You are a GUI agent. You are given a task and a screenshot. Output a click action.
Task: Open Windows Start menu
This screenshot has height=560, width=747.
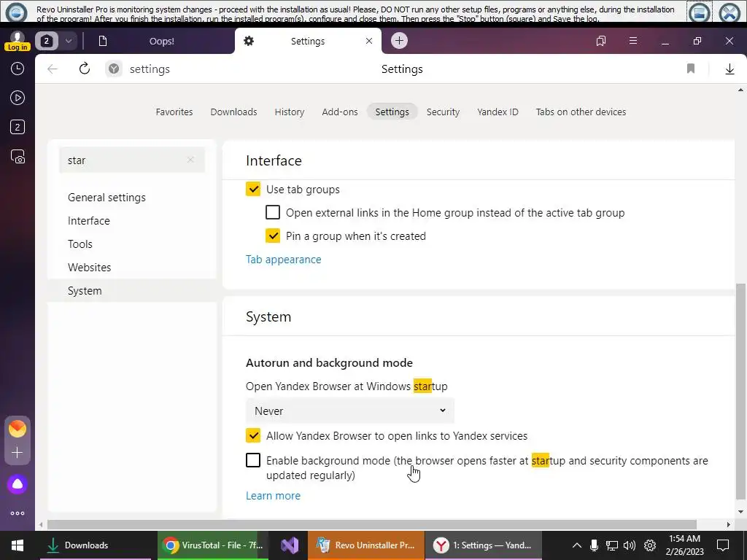(x=18, y=545)
